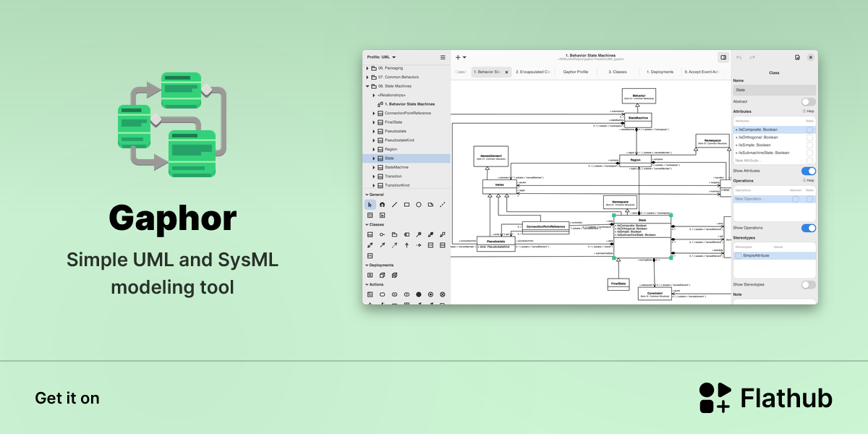Click Help next to Operations heading
The image size is (868, 434).
click(809, 180)
